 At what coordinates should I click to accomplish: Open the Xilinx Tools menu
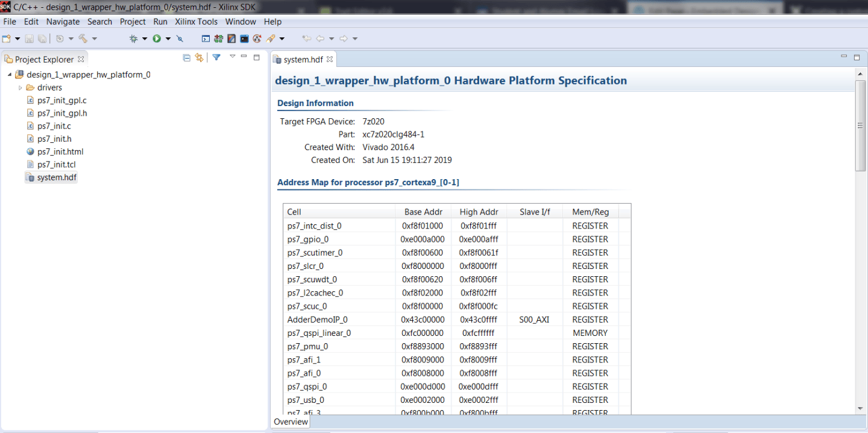197,21
